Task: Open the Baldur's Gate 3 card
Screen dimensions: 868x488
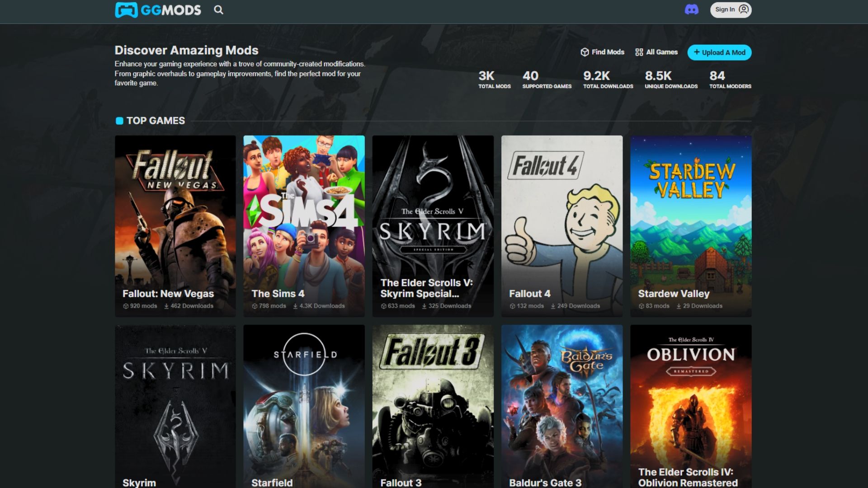Action: tap(561, 407)
